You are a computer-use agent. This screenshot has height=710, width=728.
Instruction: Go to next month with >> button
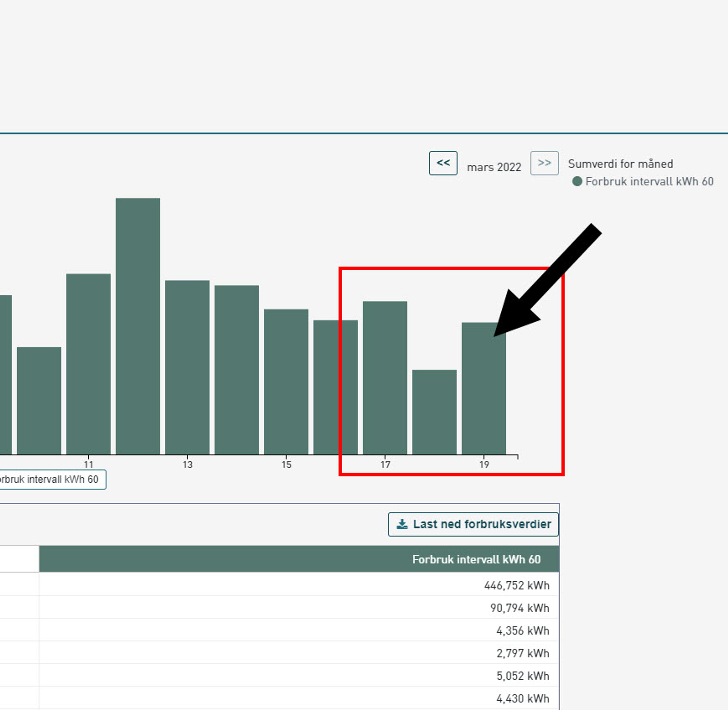[544, 163]
